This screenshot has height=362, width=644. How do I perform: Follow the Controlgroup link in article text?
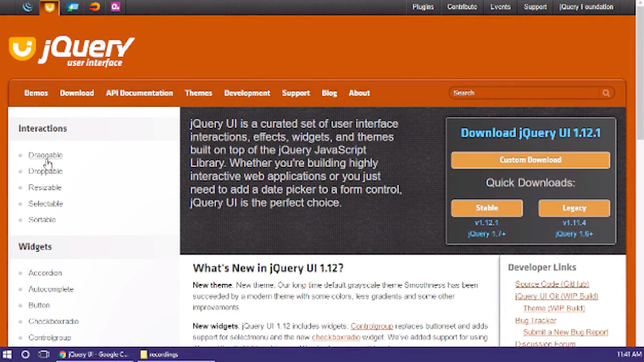pos(372,326)
